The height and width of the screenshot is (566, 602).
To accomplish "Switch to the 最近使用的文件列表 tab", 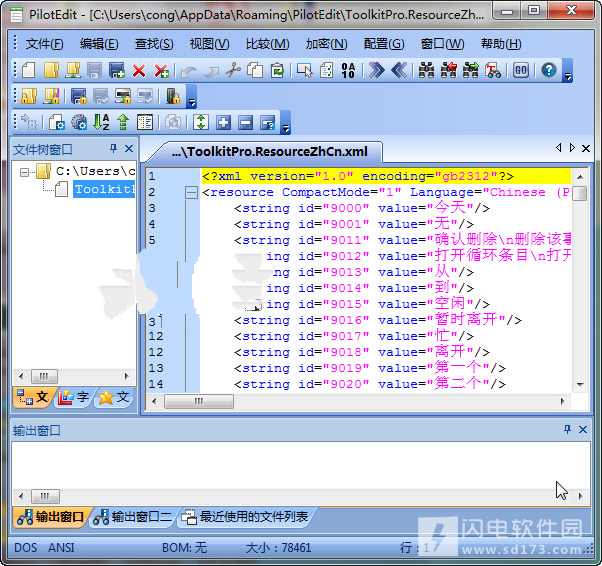I will click(245, 517).
